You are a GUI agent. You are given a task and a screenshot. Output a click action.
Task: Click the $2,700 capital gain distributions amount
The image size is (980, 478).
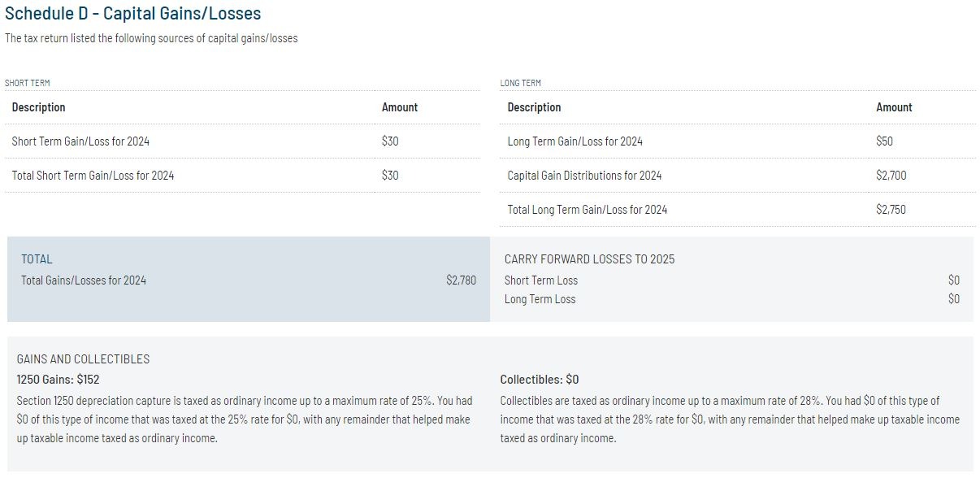[891, 176]
